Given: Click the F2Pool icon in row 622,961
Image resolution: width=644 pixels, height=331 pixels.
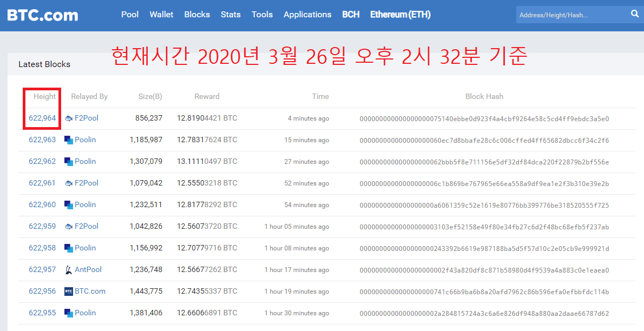Looking at the screenshot, I should tap(69, 183).
